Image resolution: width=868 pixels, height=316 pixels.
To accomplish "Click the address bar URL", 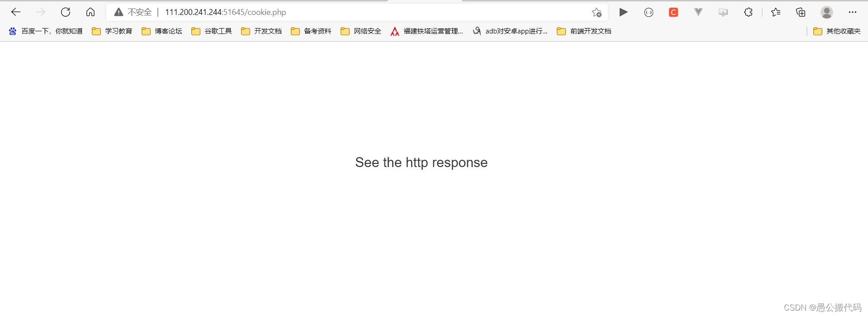I will [x=225, y=12].
